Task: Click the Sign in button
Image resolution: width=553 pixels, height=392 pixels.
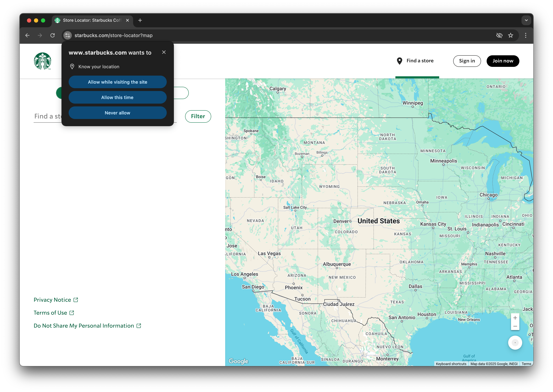Action: (467, 61)
